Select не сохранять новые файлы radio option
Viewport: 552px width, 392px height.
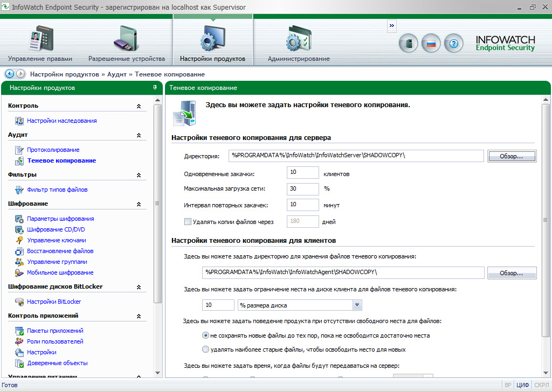coord(205,335)
